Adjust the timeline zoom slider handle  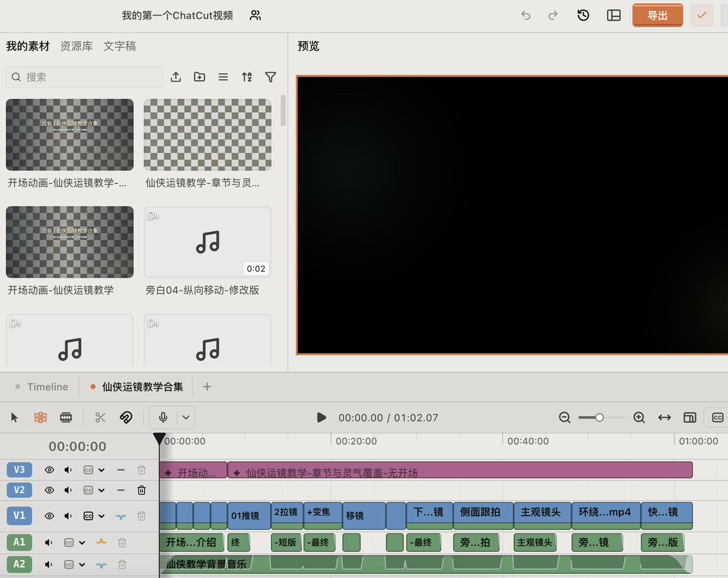[x=599, y=417]
